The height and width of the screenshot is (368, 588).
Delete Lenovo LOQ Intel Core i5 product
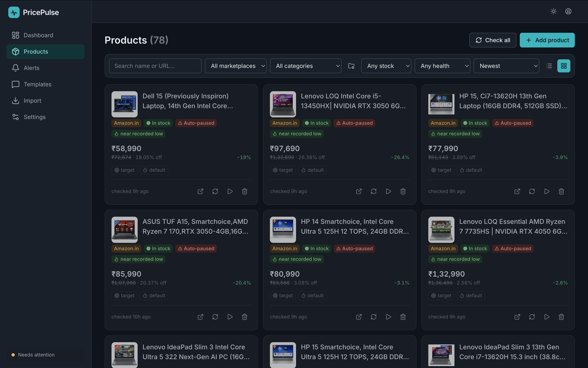click(x=403, y=191)
